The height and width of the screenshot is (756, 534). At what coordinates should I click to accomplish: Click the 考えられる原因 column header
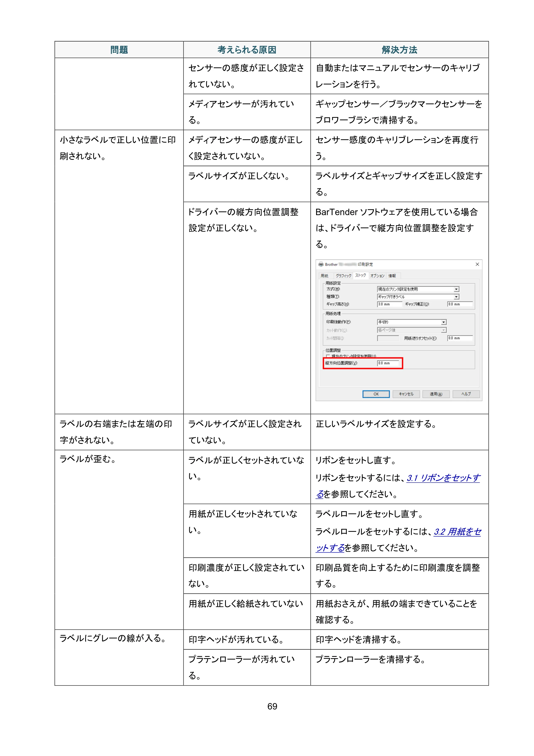coord(247,50)
